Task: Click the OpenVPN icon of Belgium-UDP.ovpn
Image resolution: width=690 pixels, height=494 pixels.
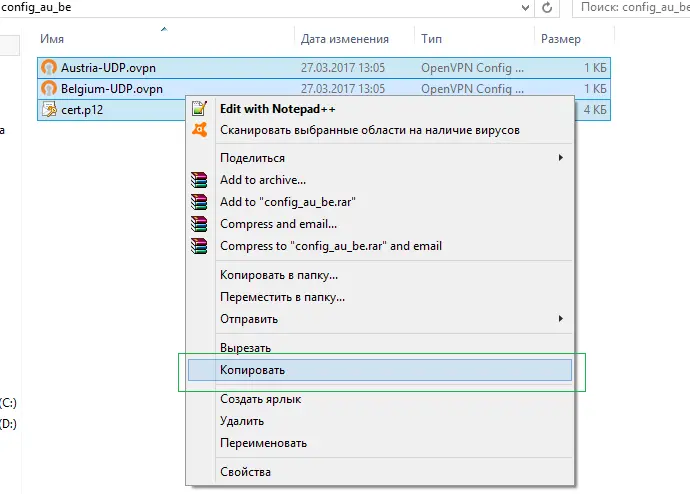Action: (49, 88)
